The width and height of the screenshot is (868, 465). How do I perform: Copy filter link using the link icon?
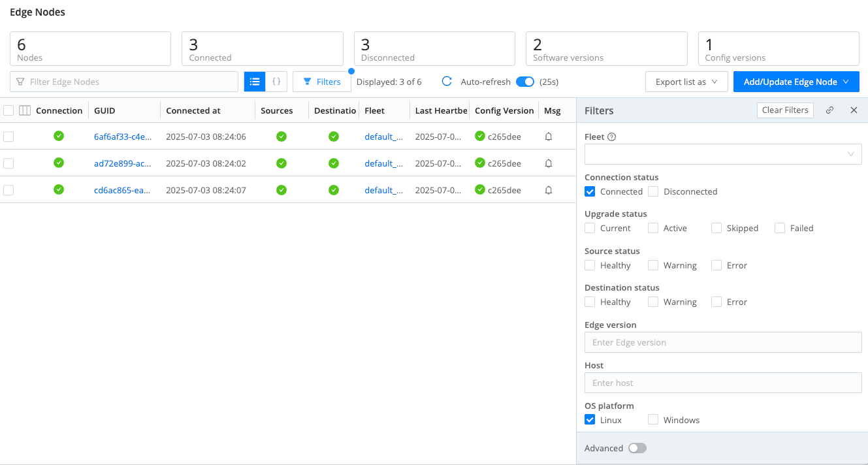(829, 110)
